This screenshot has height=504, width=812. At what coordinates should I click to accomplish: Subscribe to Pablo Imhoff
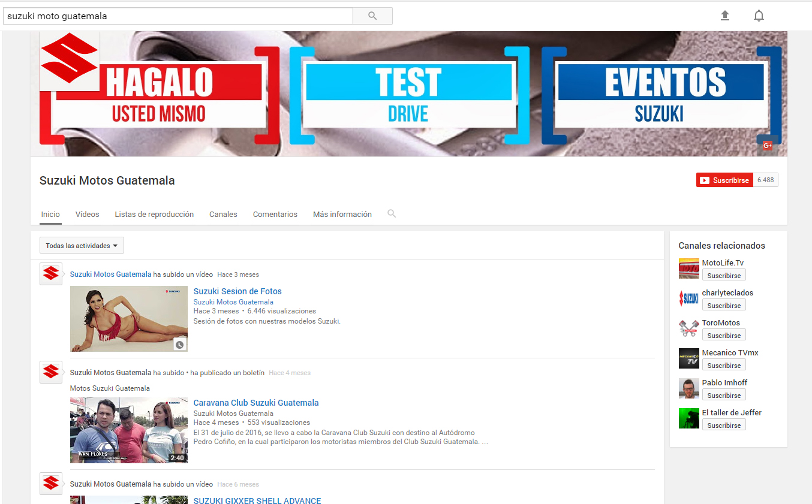point(724,396)
